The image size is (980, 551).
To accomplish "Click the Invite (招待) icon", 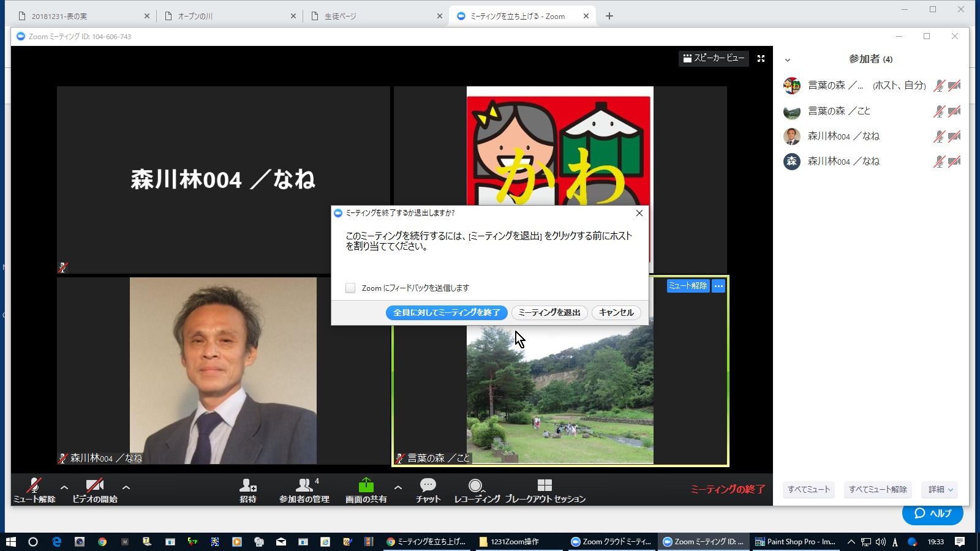I will click(248, 485).
